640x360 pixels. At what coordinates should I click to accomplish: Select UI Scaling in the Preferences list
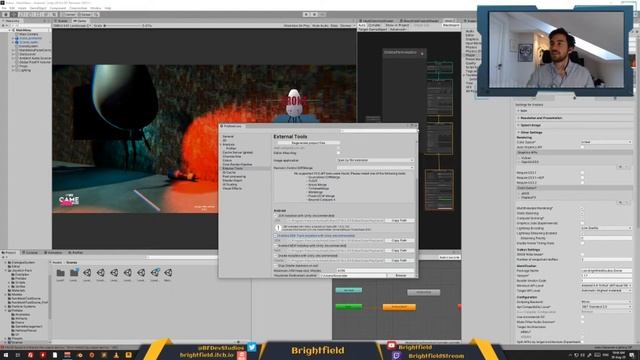click(x=229, y=184)
